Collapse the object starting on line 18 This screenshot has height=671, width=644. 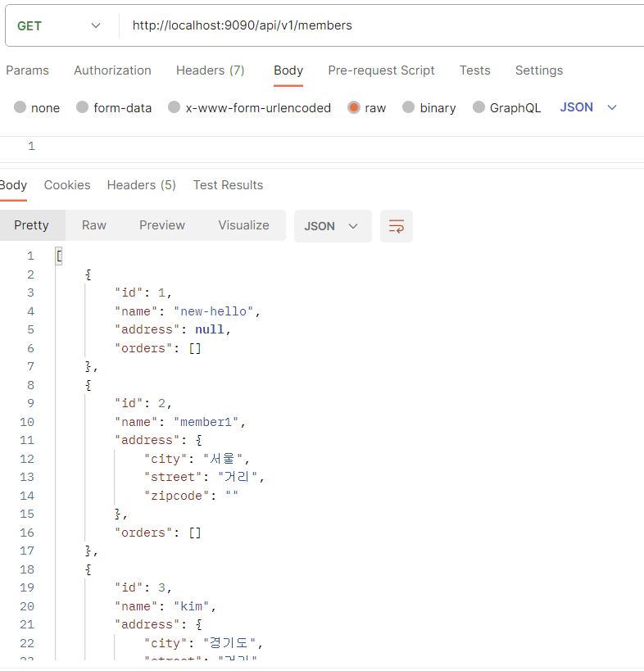click(88, 569)
